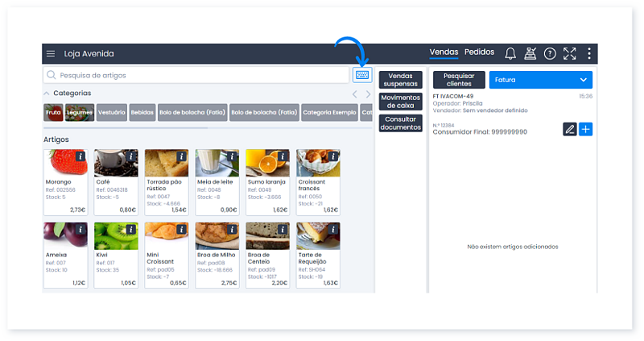Switch to the Vendas tab
This screenshot has width=644, height=341.
444,52
